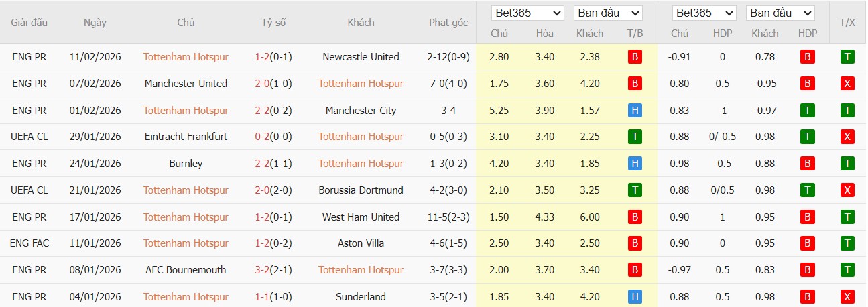
Task: Click the red X badge in the Borussia Dortmund row
Action: point(847,190)
